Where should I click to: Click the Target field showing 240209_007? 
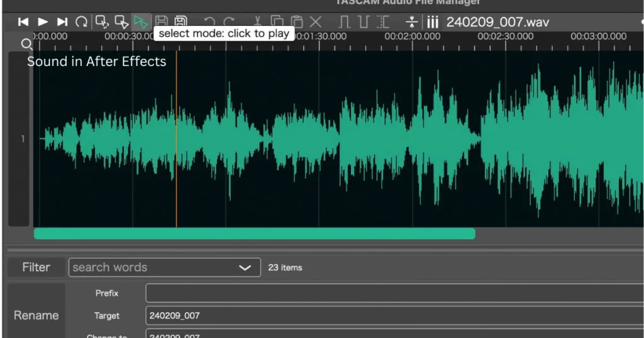390,315
